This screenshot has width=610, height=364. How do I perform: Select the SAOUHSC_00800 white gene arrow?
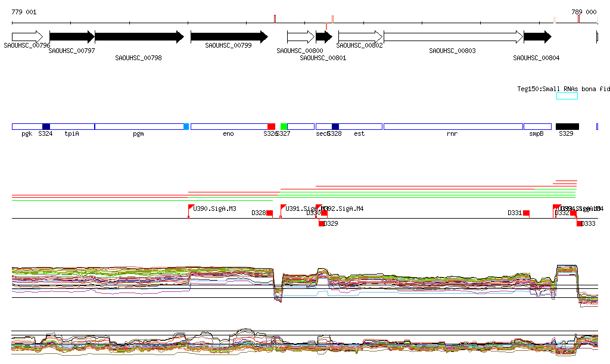[x=300, y=36]
